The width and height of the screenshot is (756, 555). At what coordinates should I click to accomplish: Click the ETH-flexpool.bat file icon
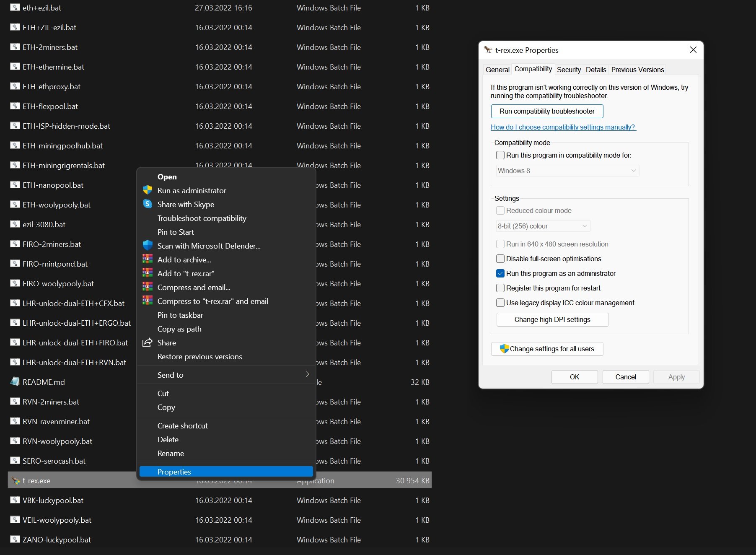[x=15, y=106]
